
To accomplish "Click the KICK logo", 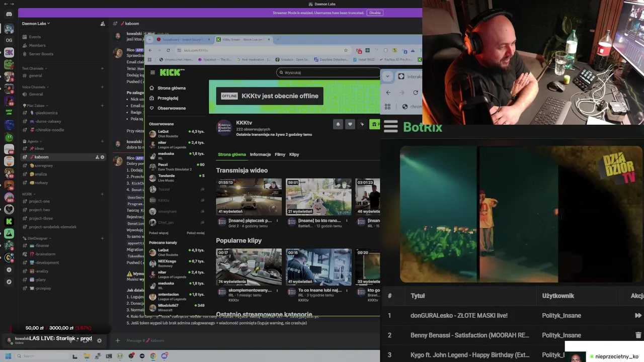I will [x=172, y=72].
